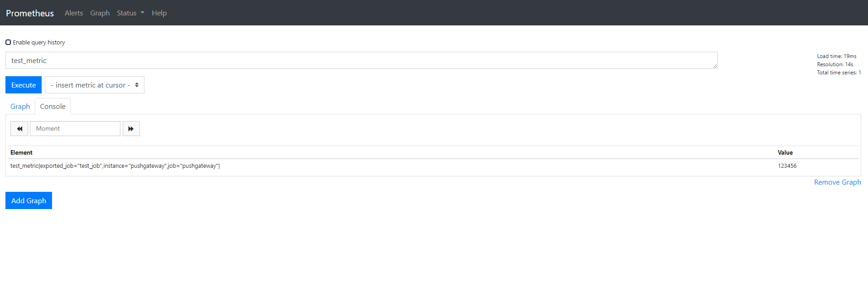Remove the current graph
Image resolution: width=868 pixels, height=283 pixels.
(x=837, y=182)
